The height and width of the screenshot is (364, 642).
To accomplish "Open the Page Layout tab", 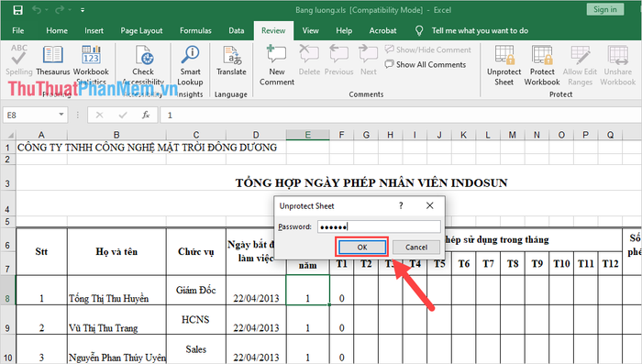I will [x=141, y=30].
